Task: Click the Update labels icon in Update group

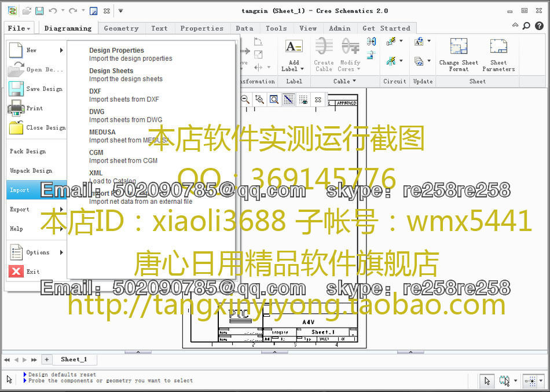Action: [419, 42]
